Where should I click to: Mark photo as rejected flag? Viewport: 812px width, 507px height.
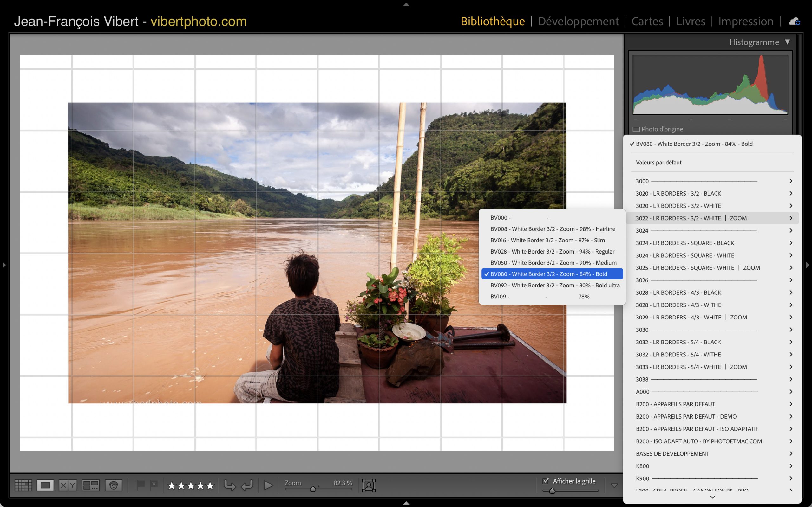point(154,485)
